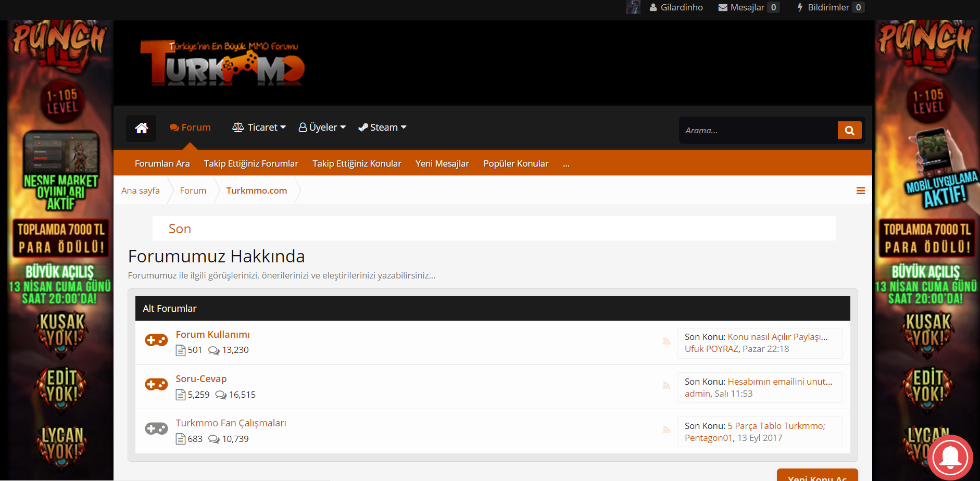This screenshot has width=980, height=481.
Task: Open Bildirimler notifications
Action: [x=830, y=7]
